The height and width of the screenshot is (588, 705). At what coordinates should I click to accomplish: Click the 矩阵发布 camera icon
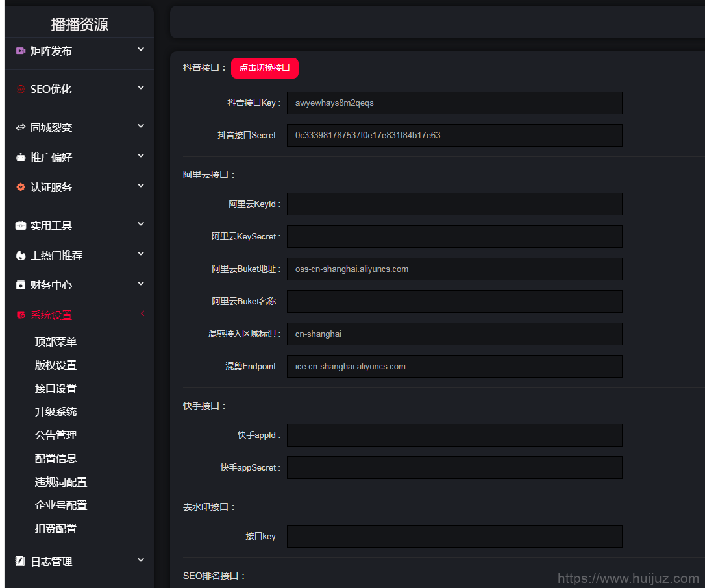tap(21, 51)
